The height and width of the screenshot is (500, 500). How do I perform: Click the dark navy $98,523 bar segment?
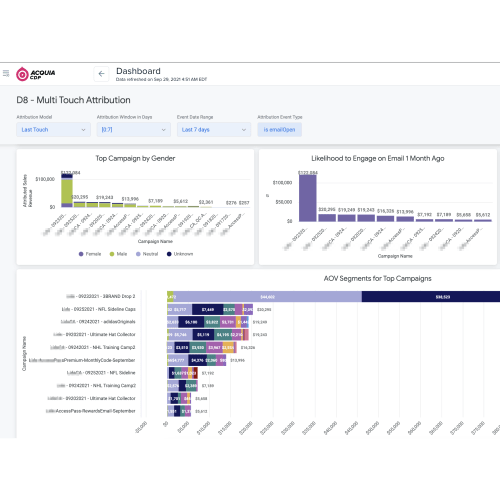pyautogui.click(x=431, y=297)
